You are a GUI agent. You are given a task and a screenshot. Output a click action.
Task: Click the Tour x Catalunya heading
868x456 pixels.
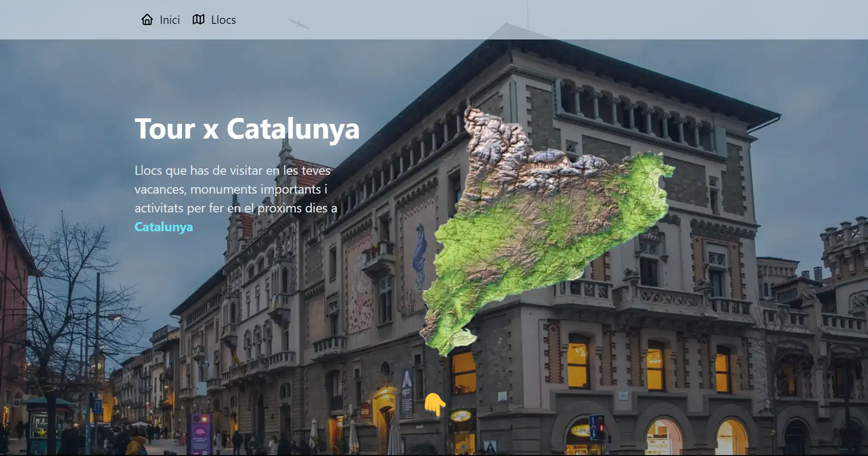247,128
